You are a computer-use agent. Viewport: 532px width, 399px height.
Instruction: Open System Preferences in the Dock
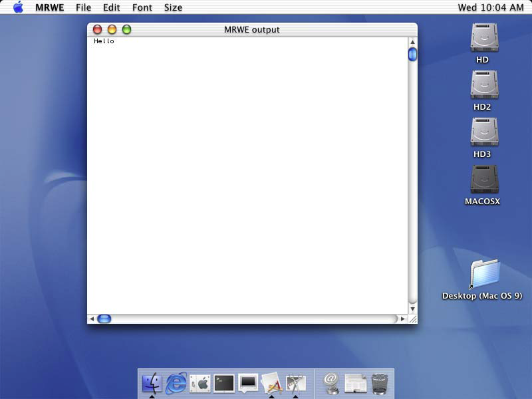tap(200, 384)
